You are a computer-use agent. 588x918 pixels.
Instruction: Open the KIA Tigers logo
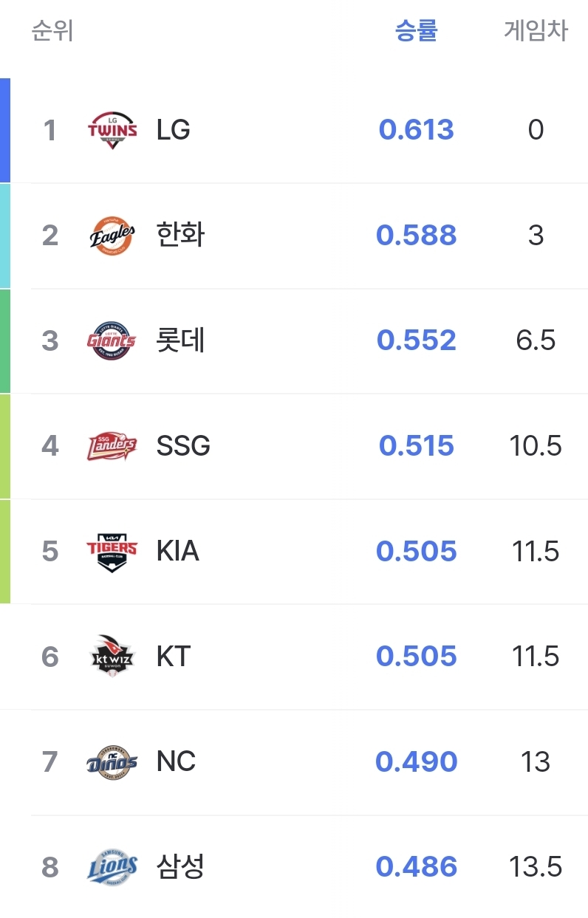click(x=112, y=552)
